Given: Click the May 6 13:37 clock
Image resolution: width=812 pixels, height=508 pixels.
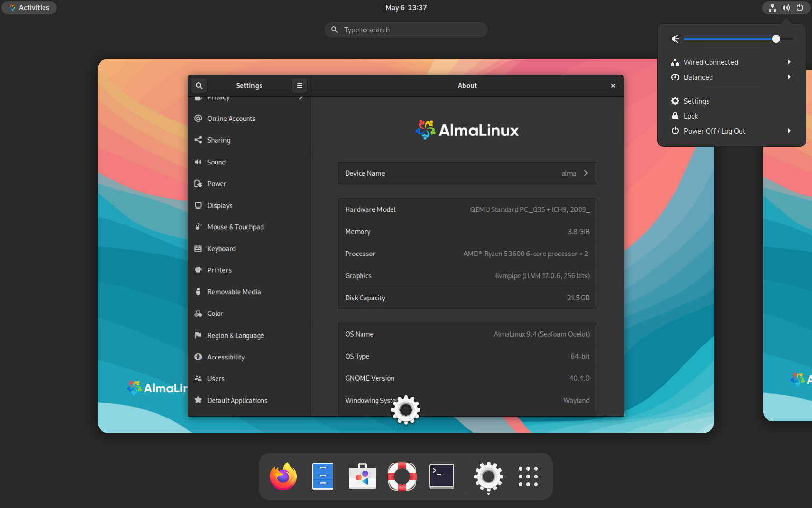Looking at the screenshot, I should (406, 8).
